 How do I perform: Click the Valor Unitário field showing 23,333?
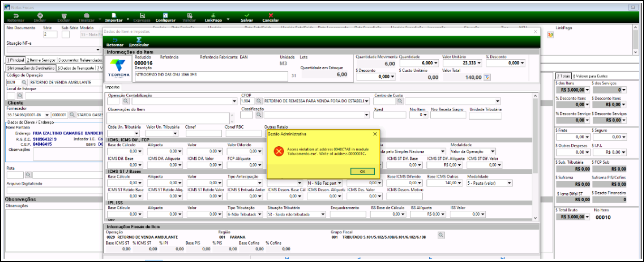[x=462, y=63]
